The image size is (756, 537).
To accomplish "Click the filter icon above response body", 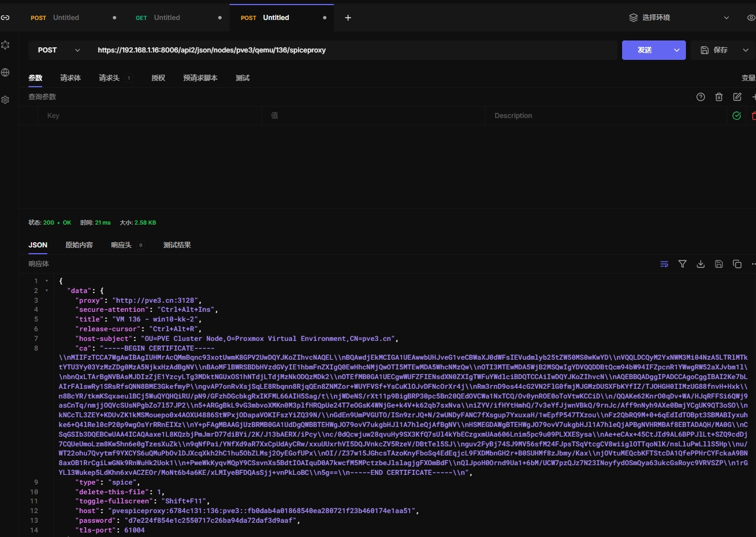I will tap(682, 264).
